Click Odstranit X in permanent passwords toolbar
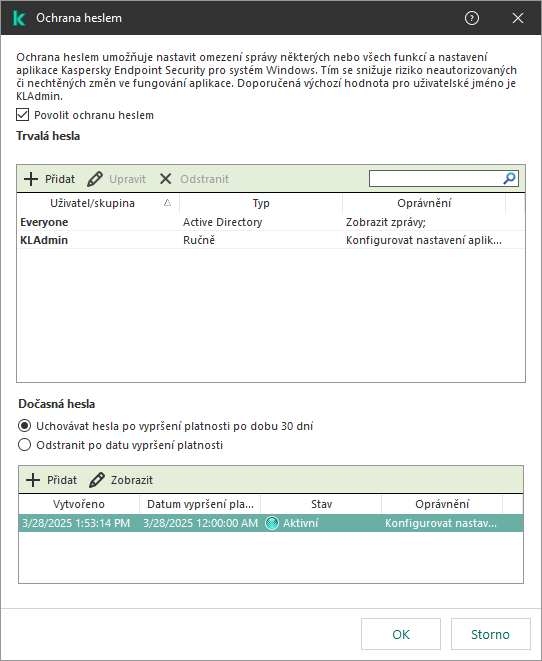The width and height of the screenshot is (542, 661). coord(194,179)
